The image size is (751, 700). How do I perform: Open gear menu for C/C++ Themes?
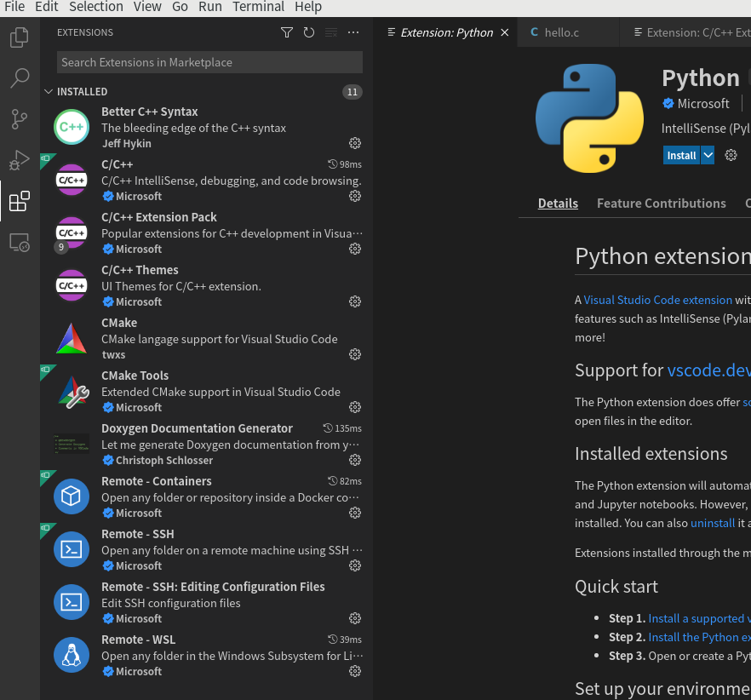point(355,301)
